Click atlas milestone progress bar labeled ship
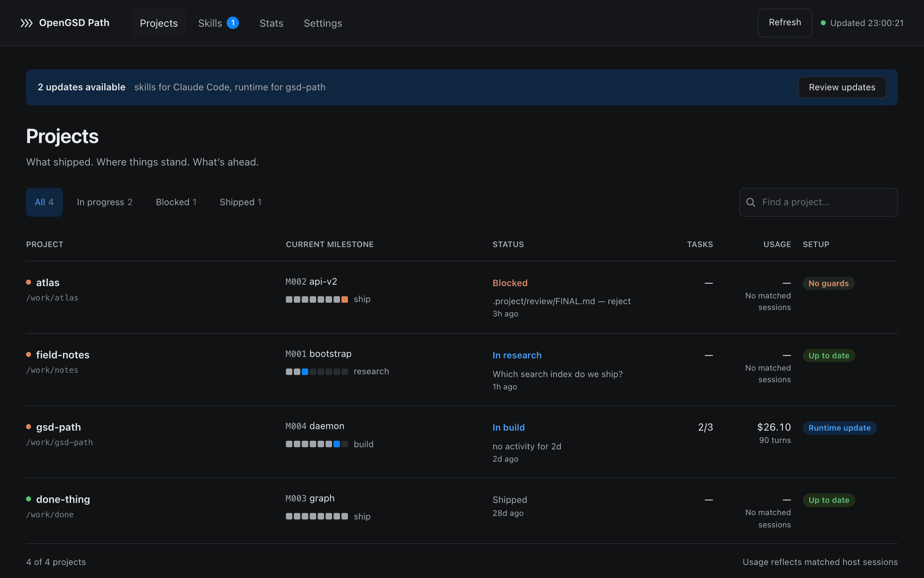Image resolution: width=924 pixels, height=578 pixels. [x=317, y=299]
